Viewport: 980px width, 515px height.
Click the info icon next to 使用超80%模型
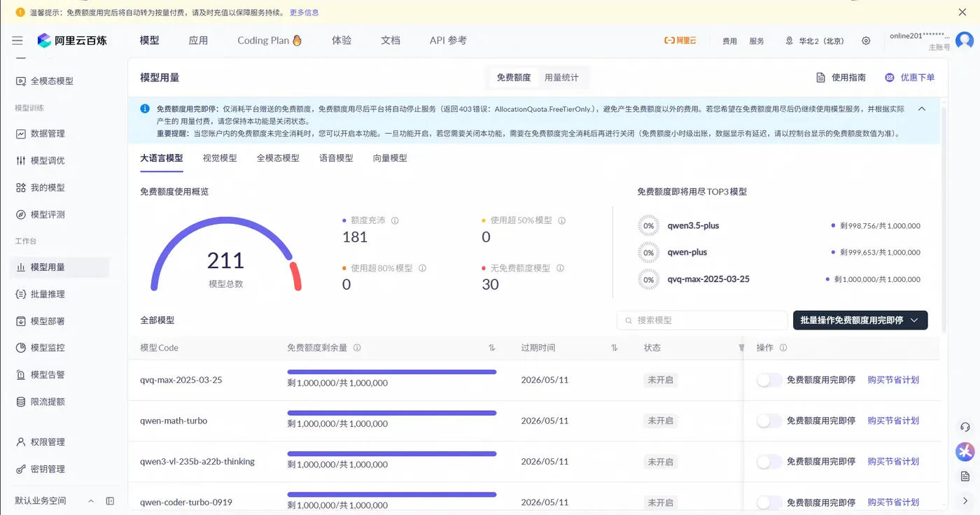coord(422,268)
